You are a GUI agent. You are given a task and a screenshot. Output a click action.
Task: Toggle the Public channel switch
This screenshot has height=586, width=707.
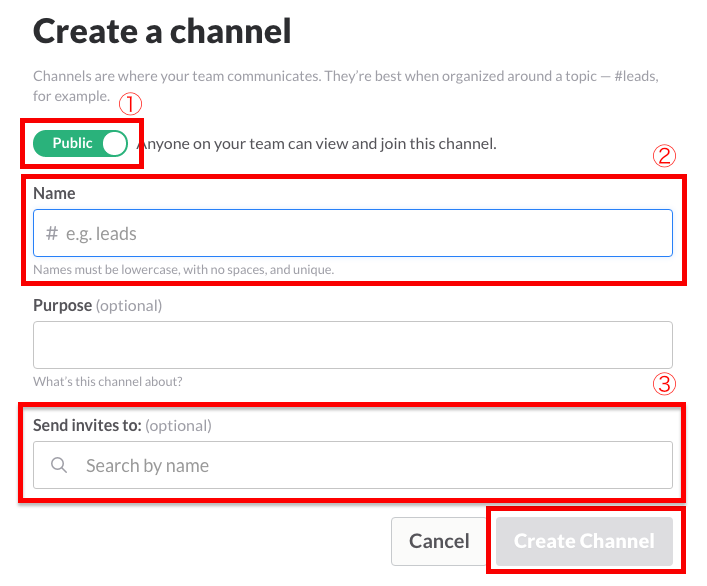coord(81,143)
